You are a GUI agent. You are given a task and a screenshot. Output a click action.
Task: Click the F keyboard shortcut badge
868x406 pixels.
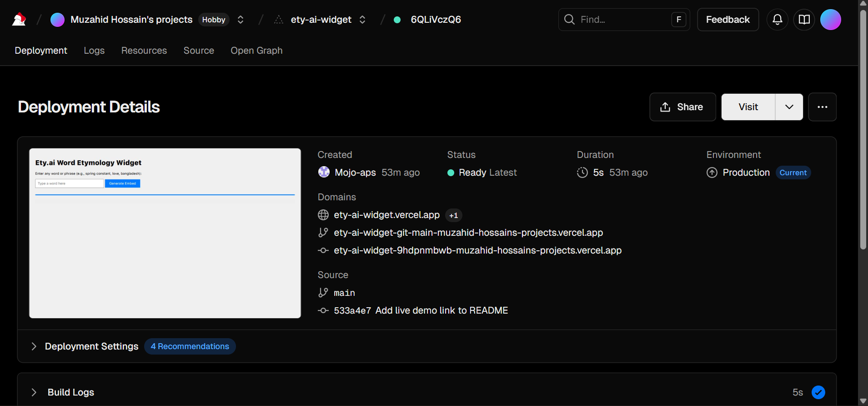click(x=679, y=20)
